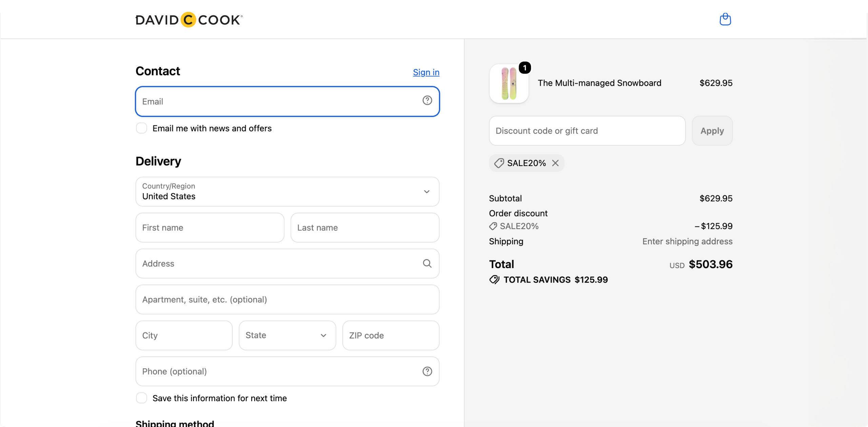The width and height of the screenshot is (868, 427).
Task: Click the help icon in Email field
Action: [427, 100]
